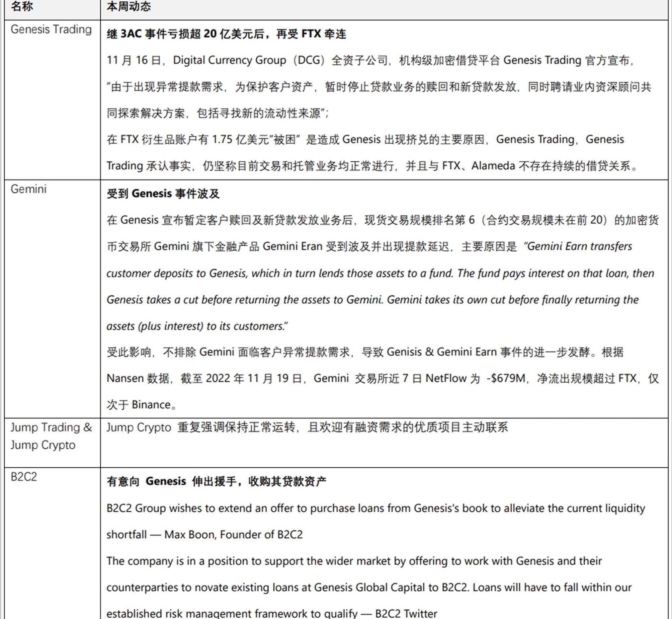
Task: Click the line starting 'Nansen 数据'
Action: pos(383,379)
